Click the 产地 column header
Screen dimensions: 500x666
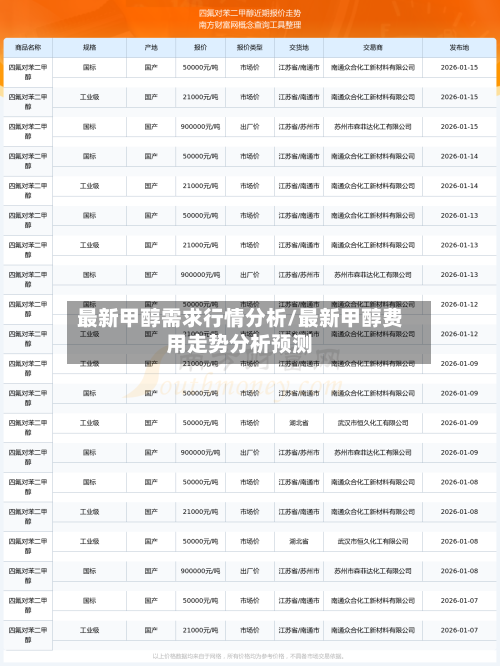click(x=151, y=48)
